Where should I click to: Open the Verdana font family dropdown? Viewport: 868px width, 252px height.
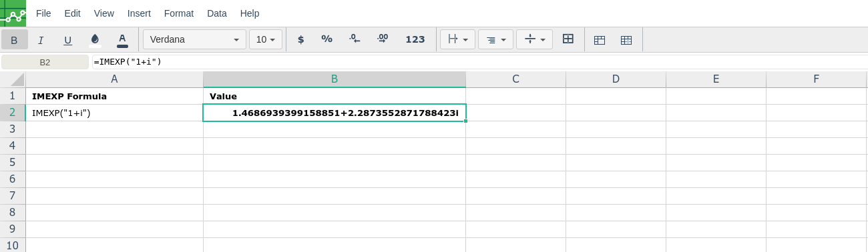[x=194, y=39]
